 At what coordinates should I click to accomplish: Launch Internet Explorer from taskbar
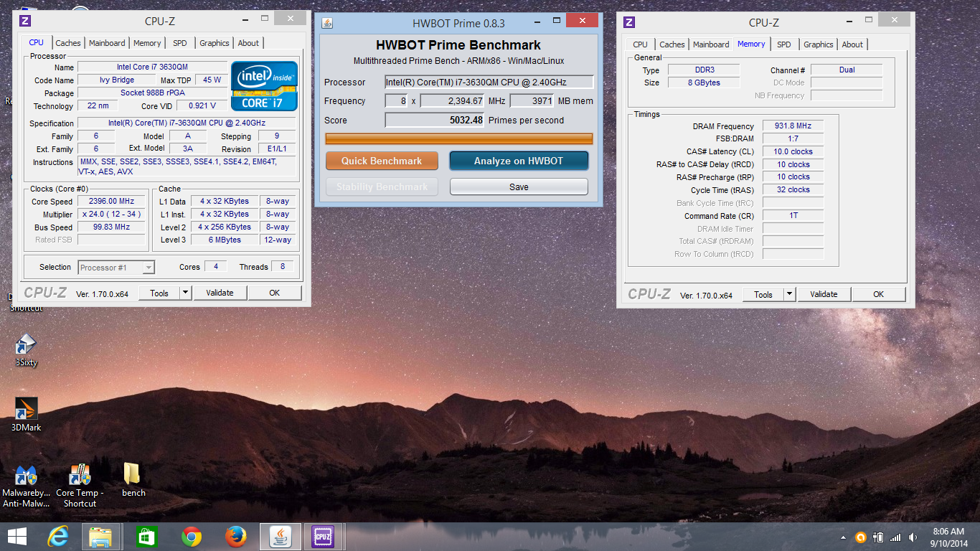pyautogui.click(x=57, y=537)
